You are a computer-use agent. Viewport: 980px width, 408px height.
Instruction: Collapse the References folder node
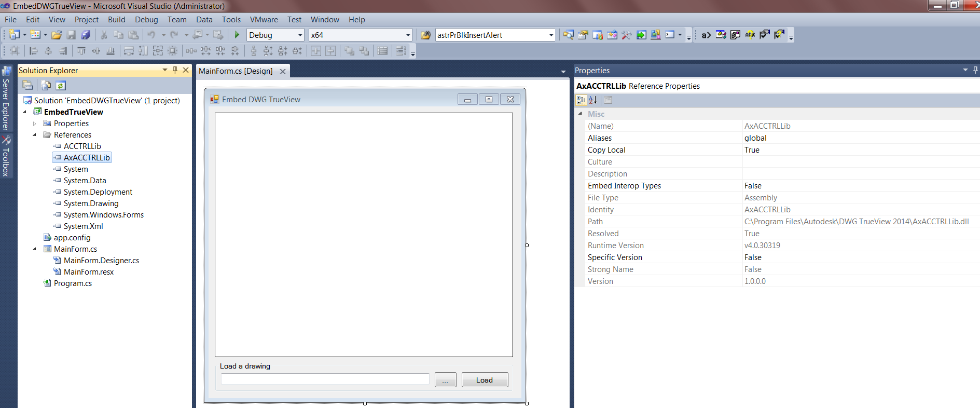tap(35, 135)
